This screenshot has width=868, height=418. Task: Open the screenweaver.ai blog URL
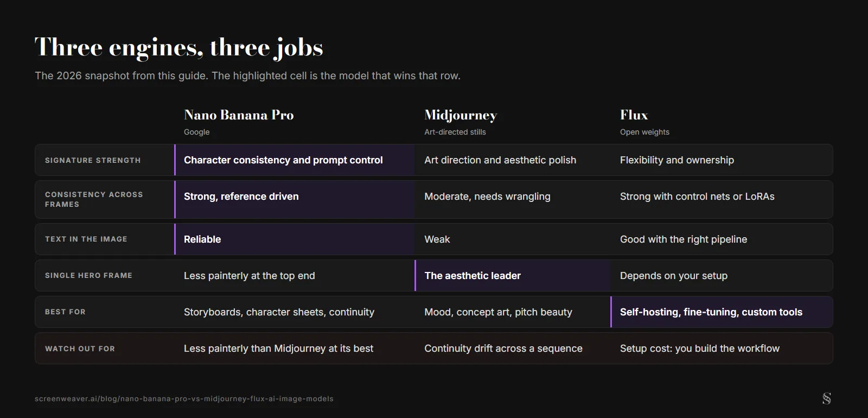[x=184, y=398]
